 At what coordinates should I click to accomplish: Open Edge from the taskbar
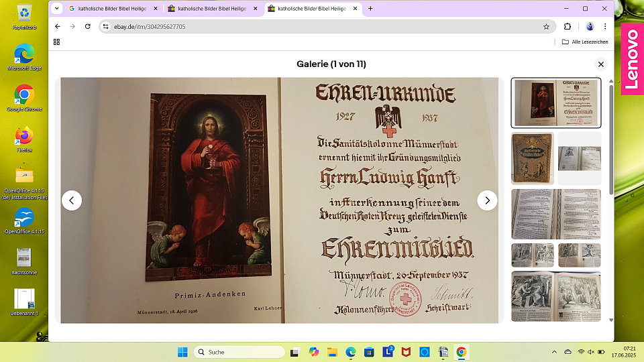[x=351, y=352]
